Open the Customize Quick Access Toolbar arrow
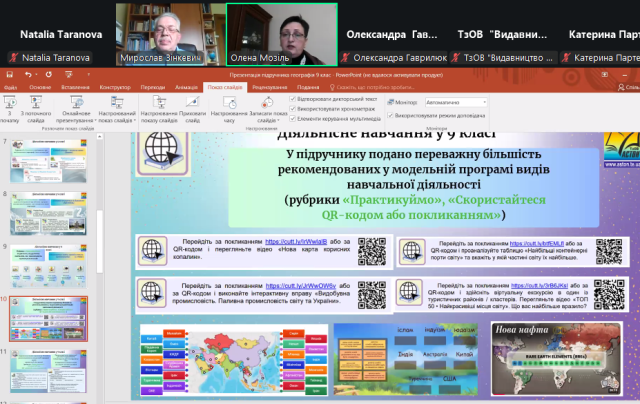 click(x=88, y=75)
